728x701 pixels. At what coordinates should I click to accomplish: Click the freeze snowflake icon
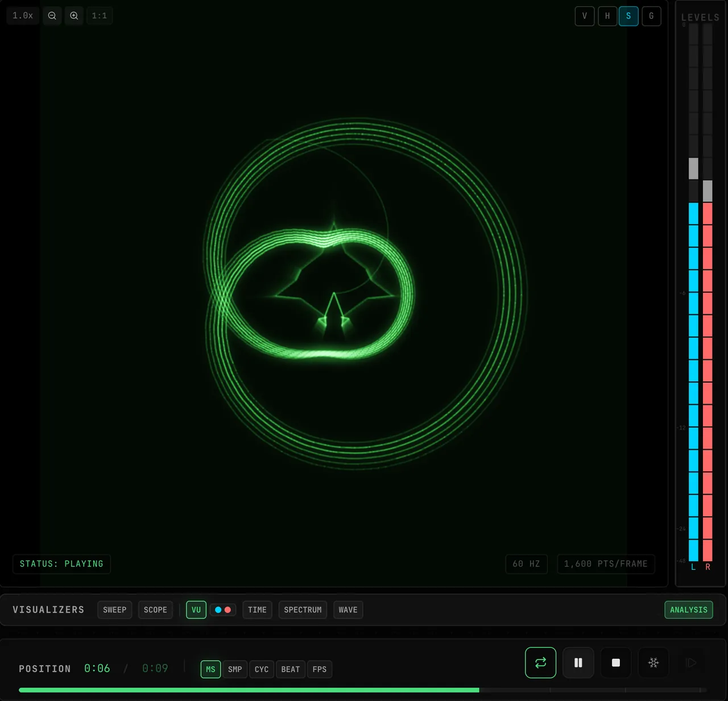653,662
